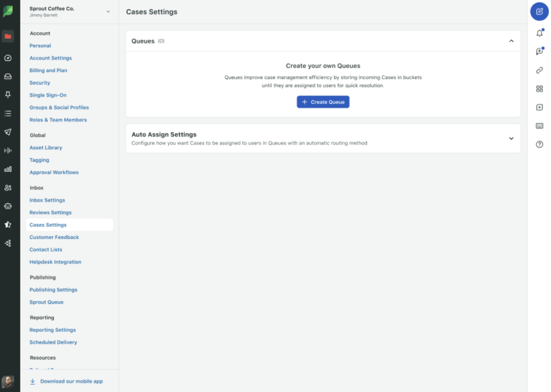The image size is (551, 392).
Task: Click the Create Queue button
Action: 323,102
